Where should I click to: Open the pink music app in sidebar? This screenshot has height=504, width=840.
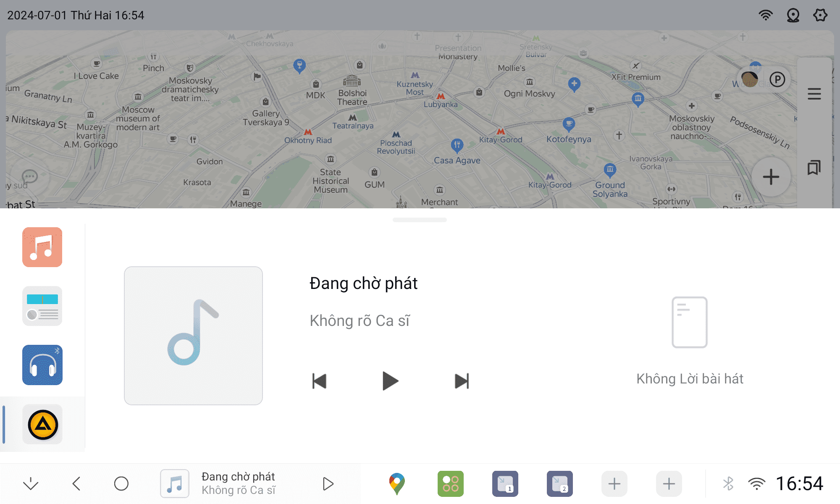coord(42,247)
